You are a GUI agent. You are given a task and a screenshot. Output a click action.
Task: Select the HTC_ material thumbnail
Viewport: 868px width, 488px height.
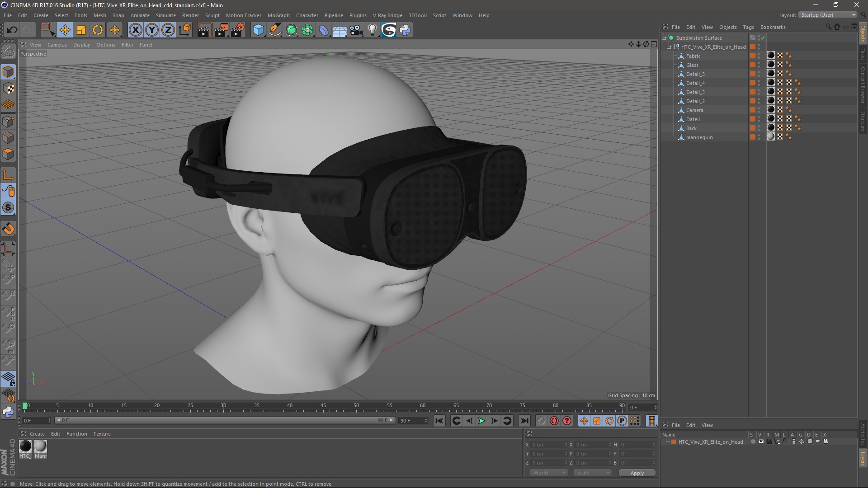pyautogui.click(x=25, y=446)
